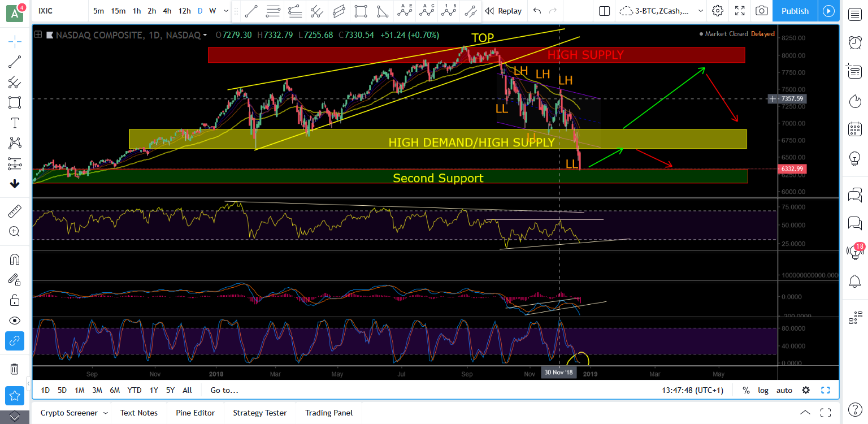Select the trend line drawing tool
Viewport: 868px width, 424px height.
pos(15,62)
